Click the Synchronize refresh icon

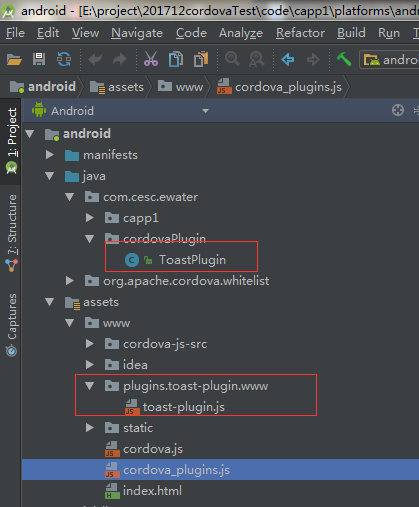(x=64, y=59)
